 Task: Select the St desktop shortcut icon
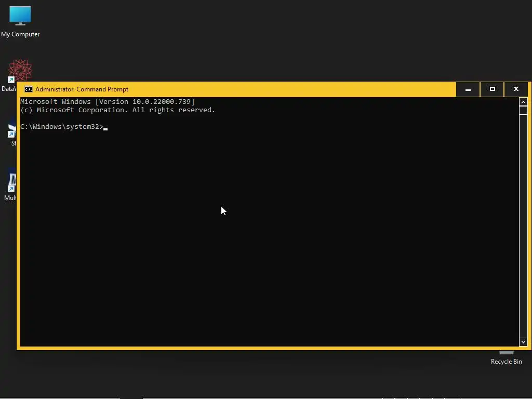click(12, 128)
